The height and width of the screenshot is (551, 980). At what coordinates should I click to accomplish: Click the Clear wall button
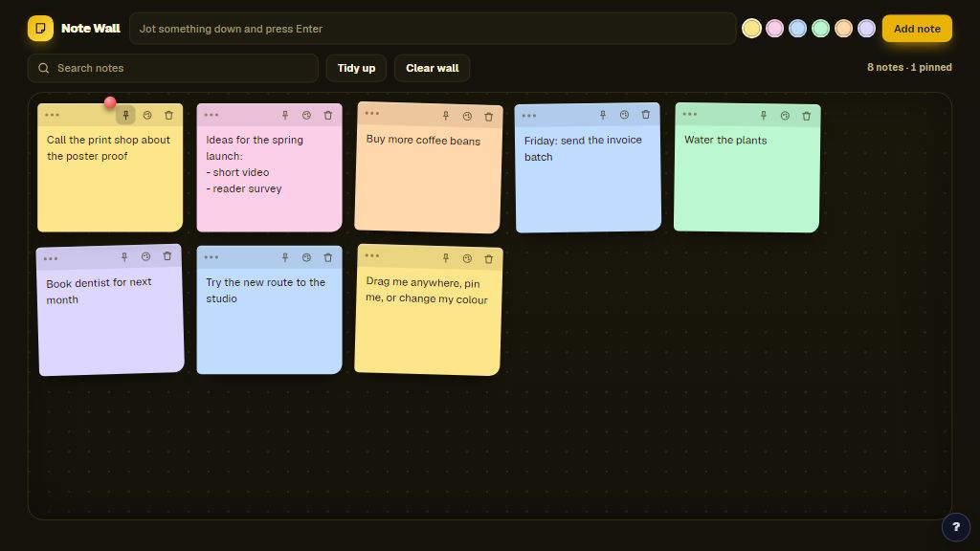432,68
